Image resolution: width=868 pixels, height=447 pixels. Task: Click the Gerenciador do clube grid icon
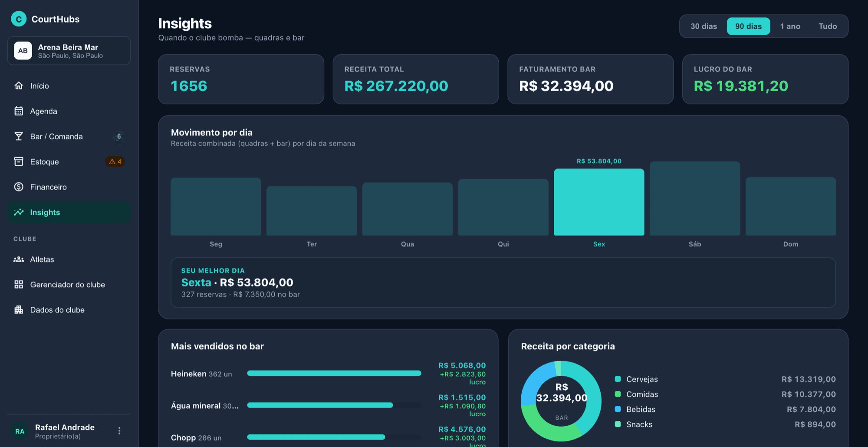(19, 285)
